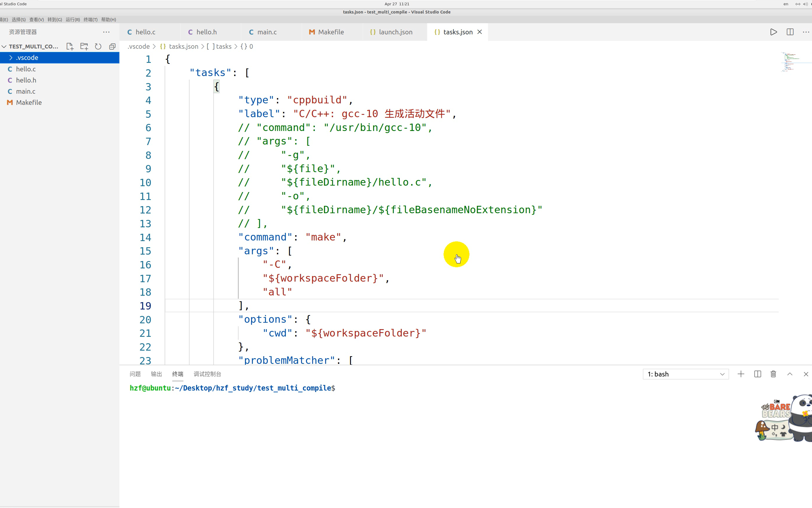Add a new terminal with plus icon
Viewport: 812px width, 508px height.
(741, 374)
